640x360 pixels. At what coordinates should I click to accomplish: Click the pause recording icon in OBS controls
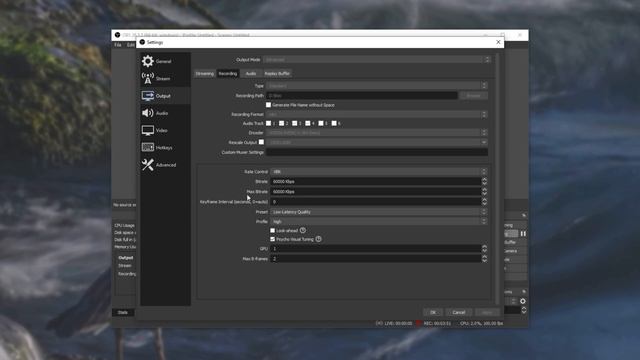[523, 233]
